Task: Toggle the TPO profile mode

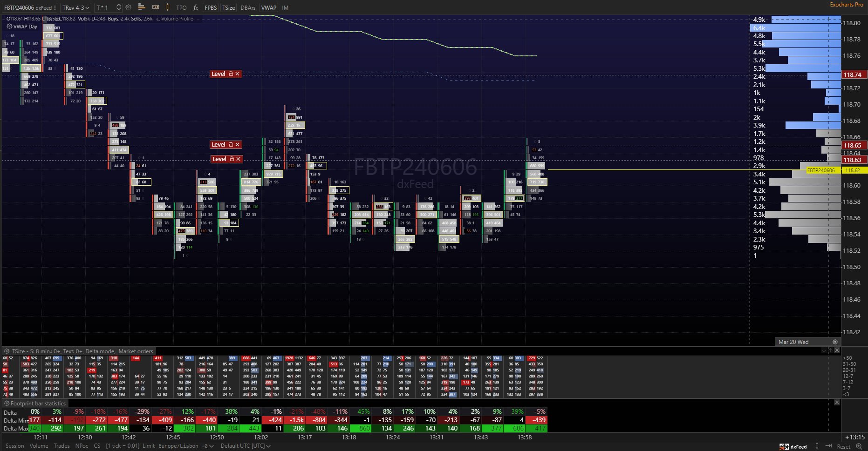Action: click(x=181, y=8)
